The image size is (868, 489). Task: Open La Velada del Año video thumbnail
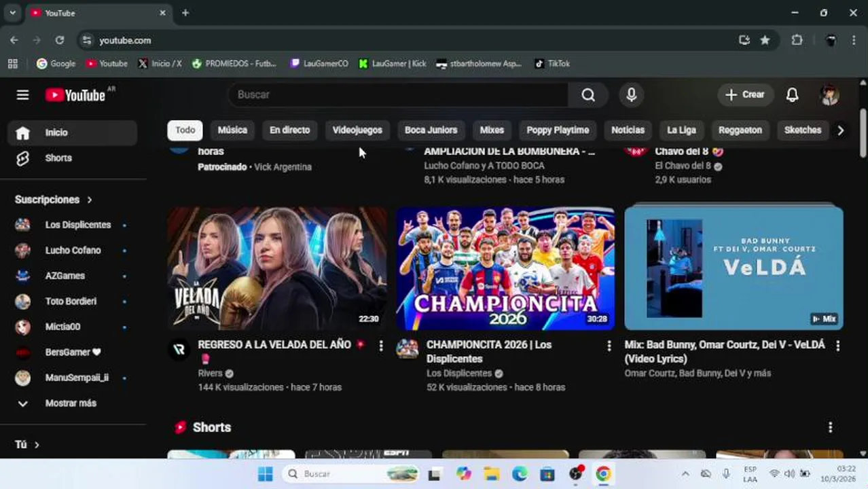(277, 268)
